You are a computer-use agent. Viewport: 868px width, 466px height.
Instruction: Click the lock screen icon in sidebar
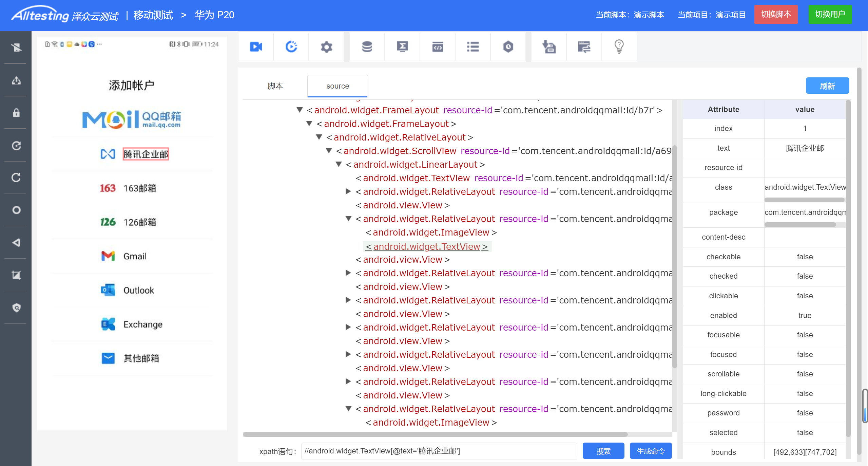click(x=16, y=113)
